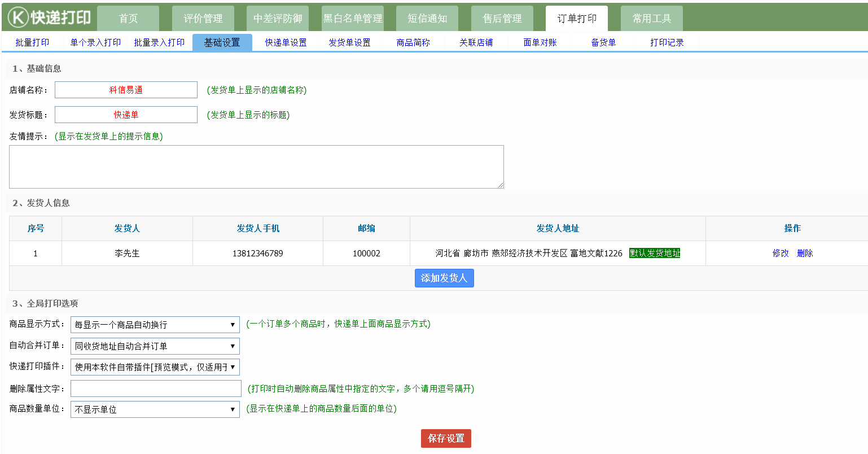Click sender name 李先生 cell
Viewport: 868px width, 454px height.
point(127,254)
